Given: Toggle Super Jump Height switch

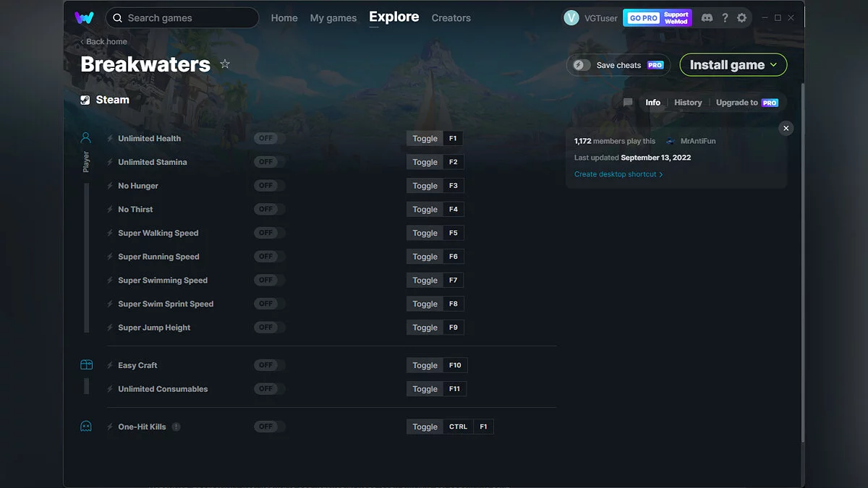Looking at the screenshot, I should click(269, 328).
